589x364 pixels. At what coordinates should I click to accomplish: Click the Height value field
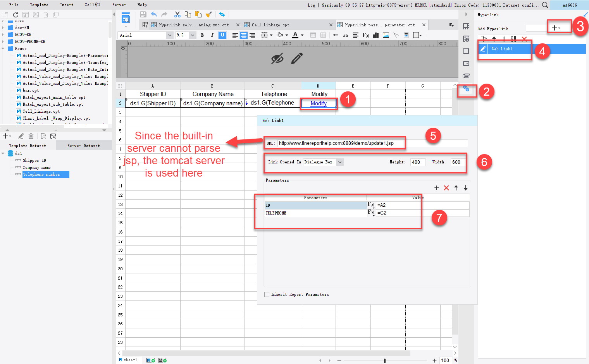[x=418, y=162]
